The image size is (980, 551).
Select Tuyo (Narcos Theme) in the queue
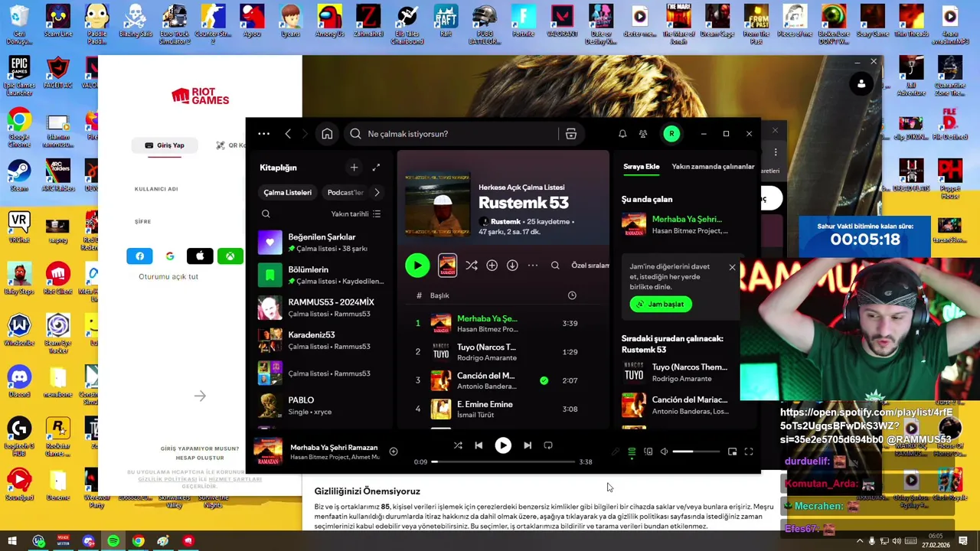tap(678, 373)
